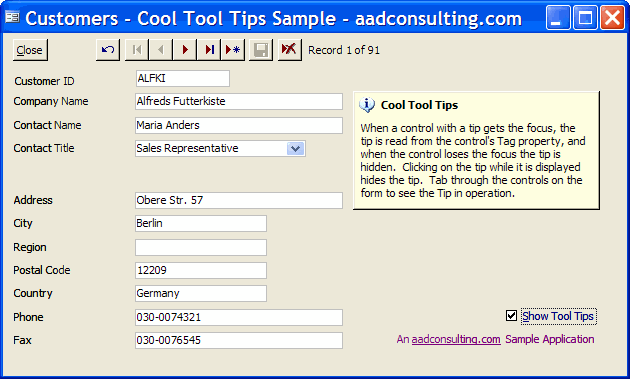Add new record icon
Screen dimensions: 630x379
coord(233,50)
